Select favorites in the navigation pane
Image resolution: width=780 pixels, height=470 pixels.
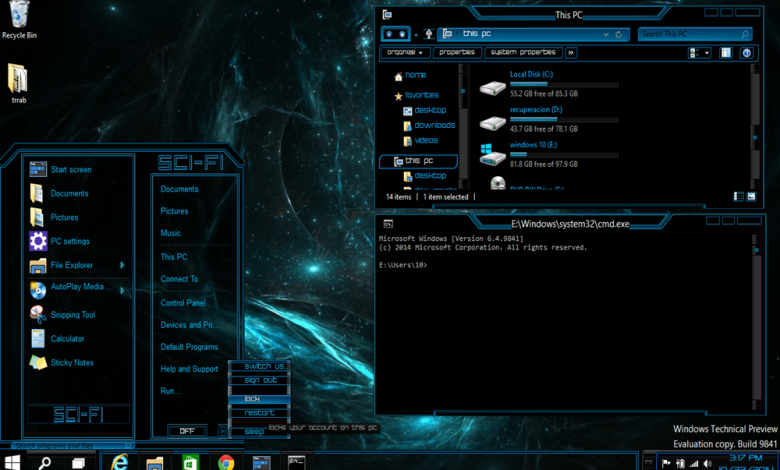(x=416, y=95)
